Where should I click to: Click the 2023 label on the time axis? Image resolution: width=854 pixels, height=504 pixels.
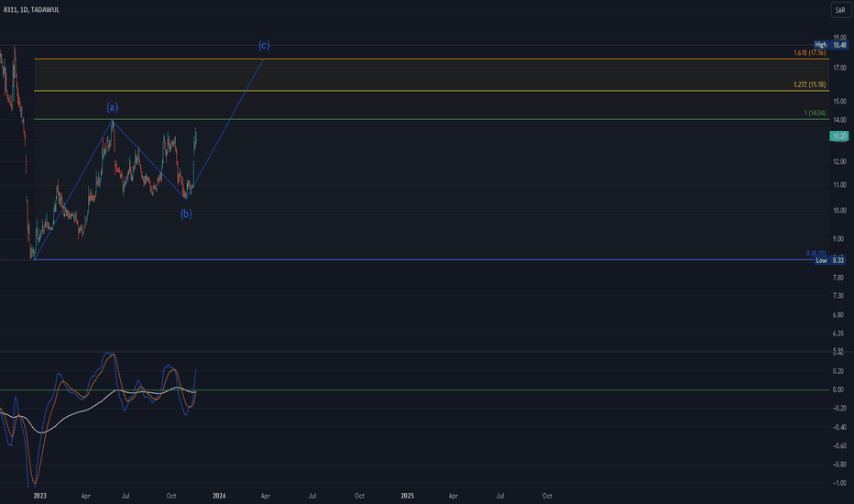coord(39,496)
